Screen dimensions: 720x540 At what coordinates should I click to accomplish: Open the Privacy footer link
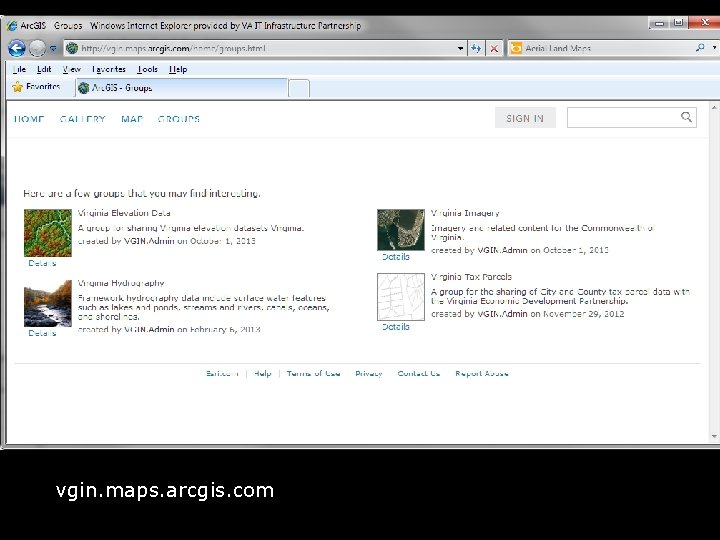(369, 373)
